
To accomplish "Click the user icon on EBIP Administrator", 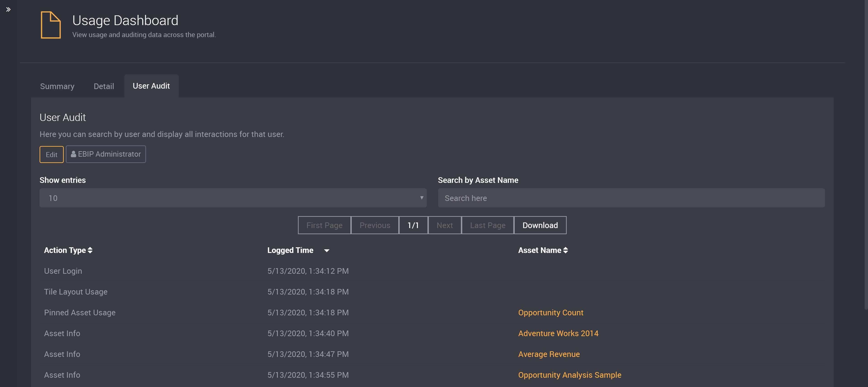I will point(73,154).
